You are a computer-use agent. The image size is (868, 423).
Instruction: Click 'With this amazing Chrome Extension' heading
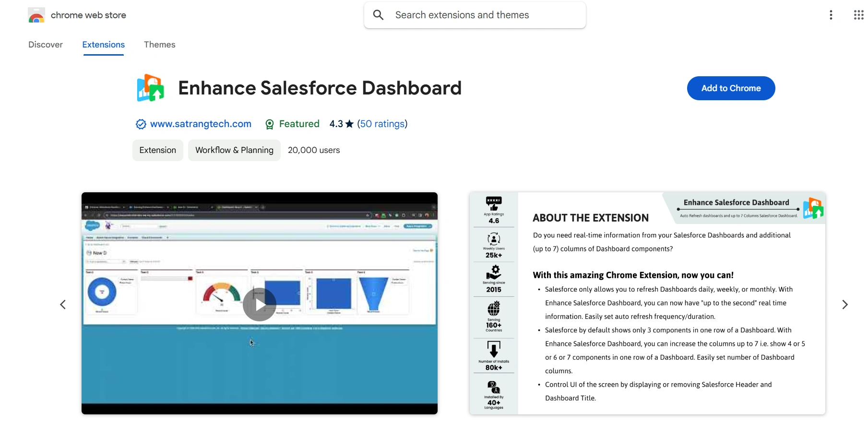pos(633,275)
